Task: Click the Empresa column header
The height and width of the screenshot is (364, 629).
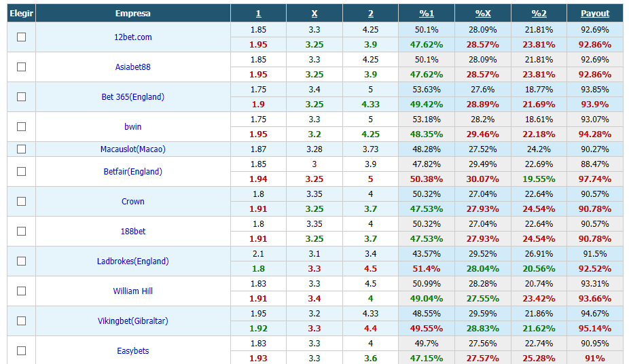Action: 132,13
